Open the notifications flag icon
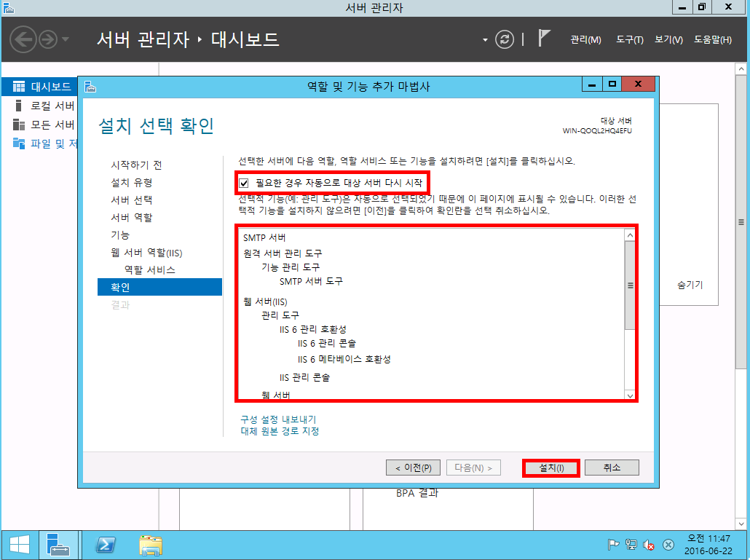Image resolution: width=750 pixels, height=560 pixels. [543, 39]
